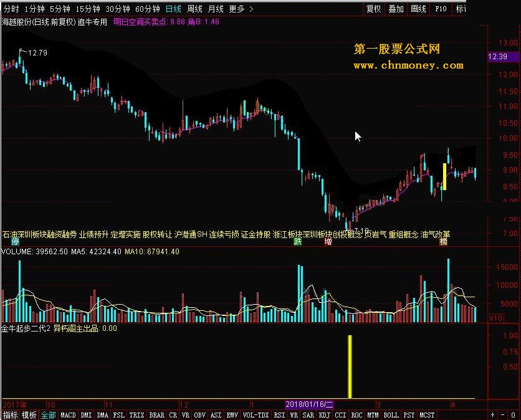Select the VR indicator tab
Screen dimensions: 521x420
pyautogui.click(x=186, y=415)
